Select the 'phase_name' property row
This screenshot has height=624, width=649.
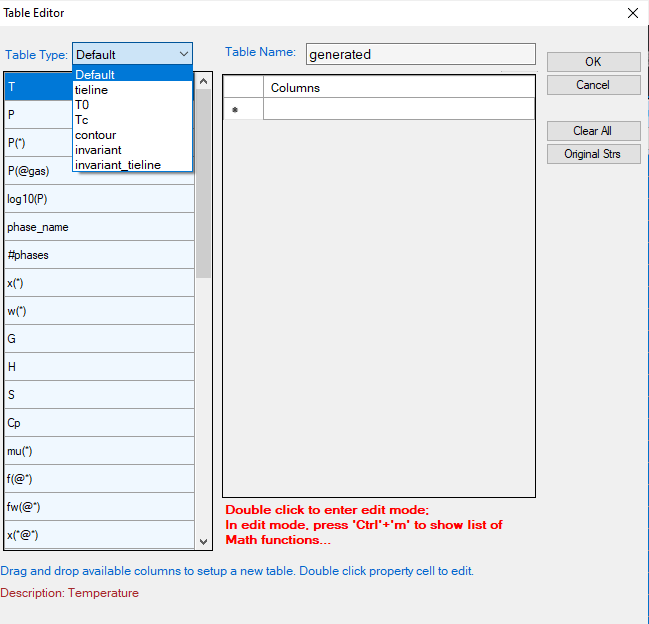(x=98, y=227)
